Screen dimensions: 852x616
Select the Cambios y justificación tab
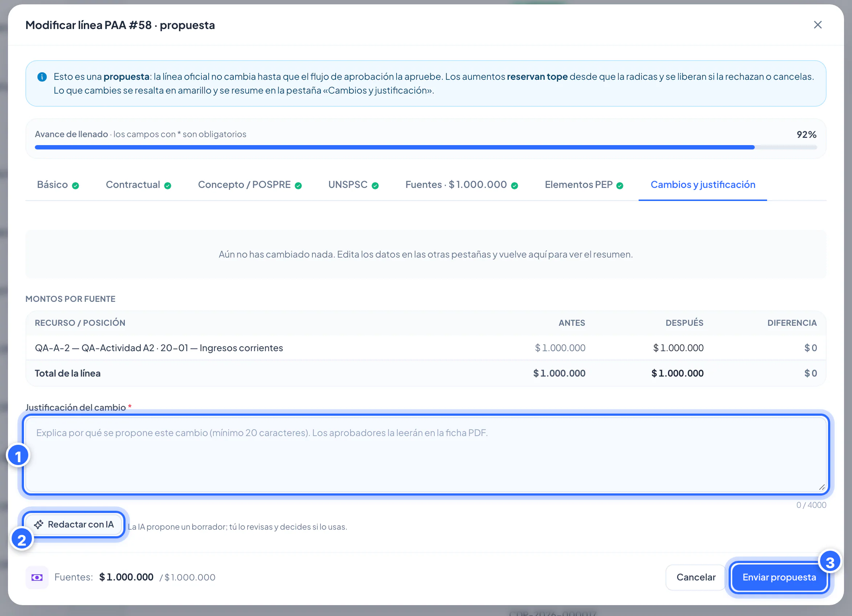[703, 185]
